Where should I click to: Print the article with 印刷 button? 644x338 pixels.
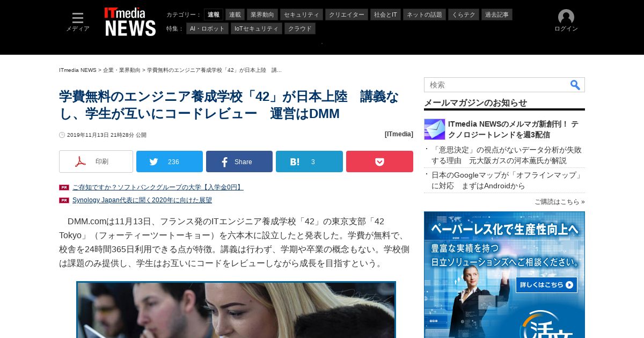click(96, 161)
